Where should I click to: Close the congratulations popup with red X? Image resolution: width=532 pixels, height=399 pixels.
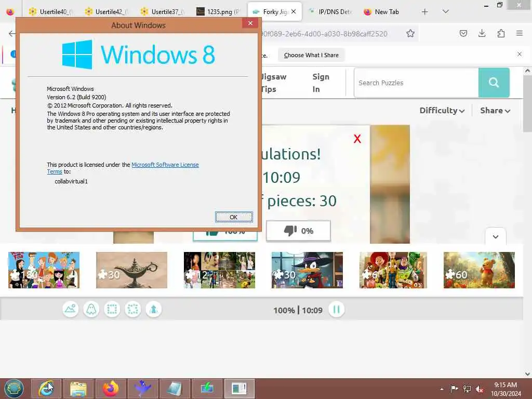tap(357, 139)
